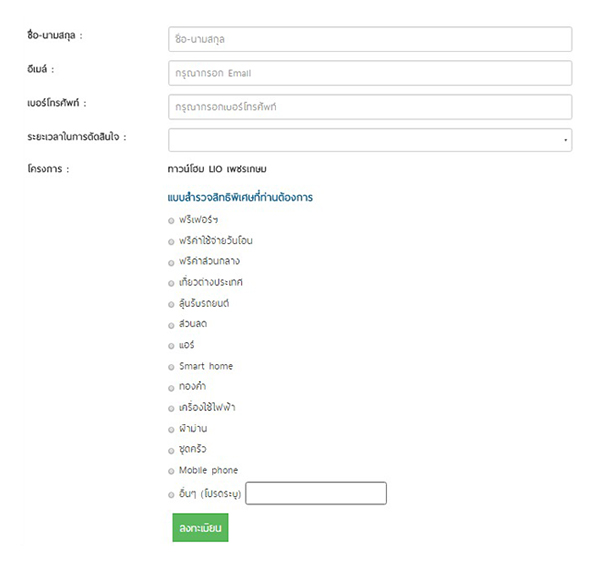Screen dimensions: 600x569
Task: Click the phone number (เบอร์โทรศัพท์) field
Action: pos(370,106)
